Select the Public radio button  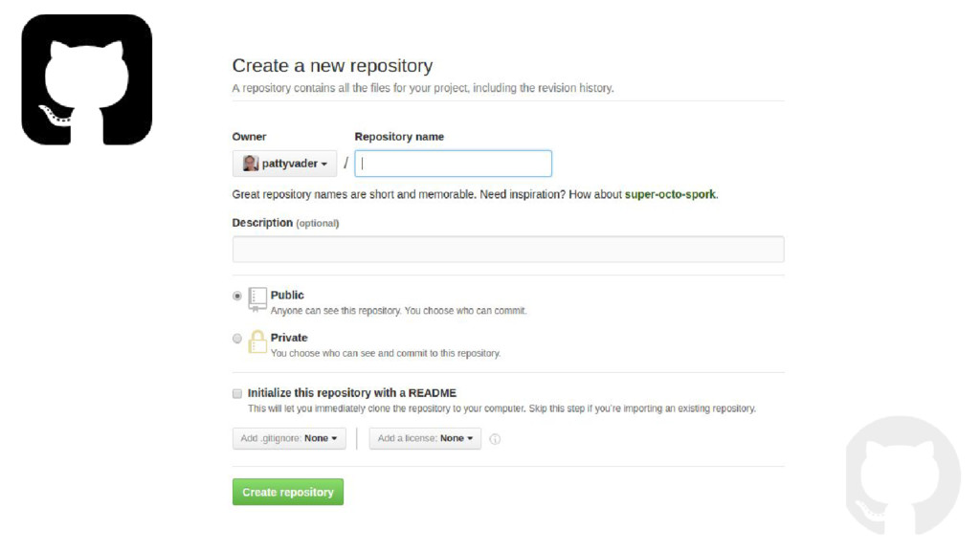pos(237,297)
